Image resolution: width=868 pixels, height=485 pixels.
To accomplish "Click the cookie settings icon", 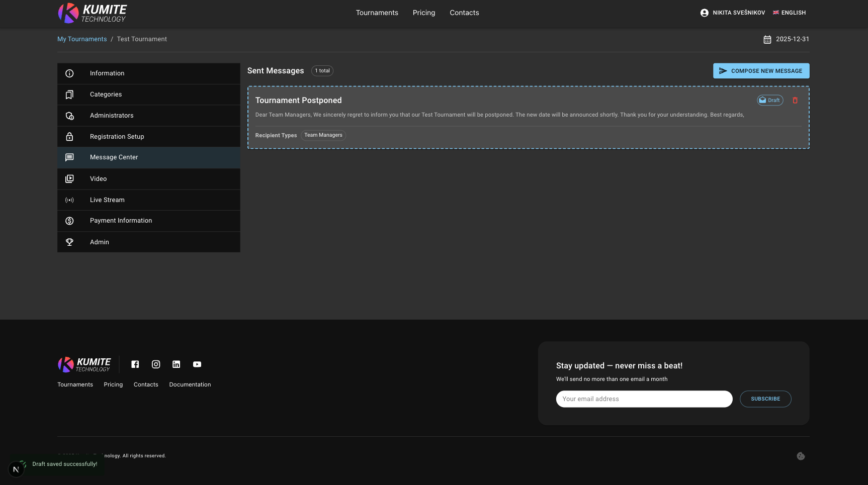I will coord(801,456).
